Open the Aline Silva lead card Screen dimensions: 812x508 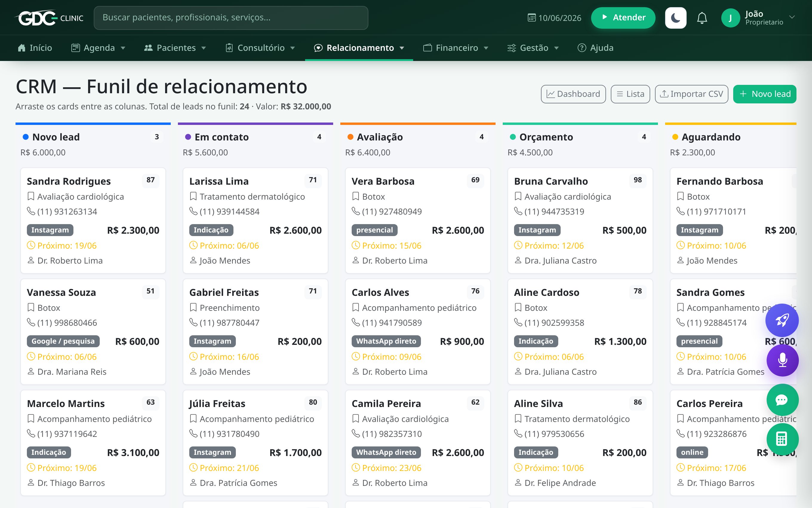click(580, 443)
